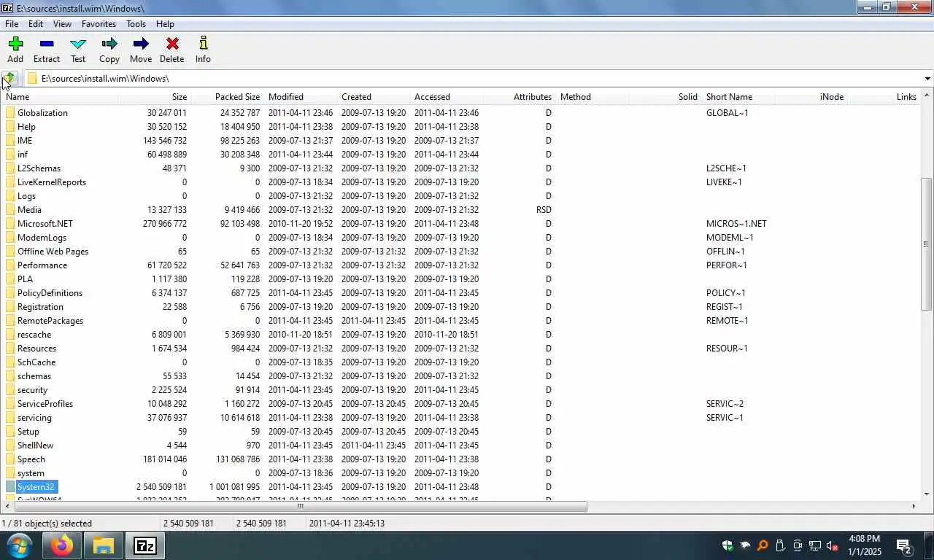Open File Explorer from taskbar
This screenshot has width=934, height=560.
click(x=104, y=545)
